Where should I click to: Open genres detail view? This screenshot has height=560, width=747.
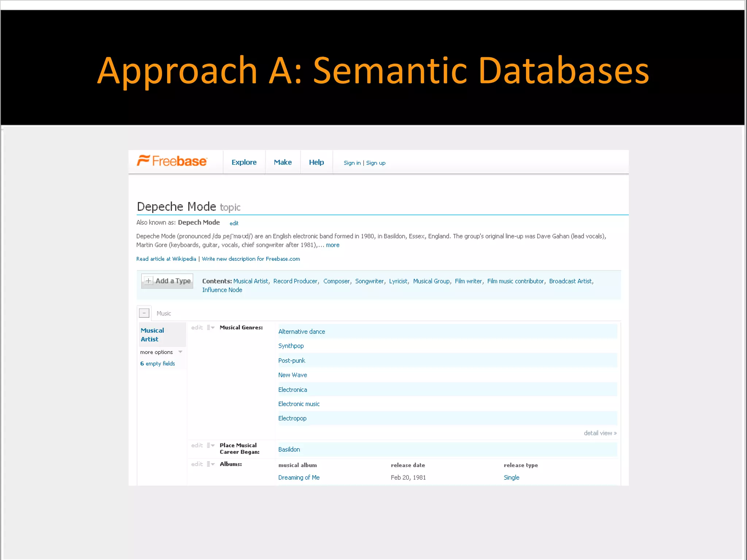[600, 433]
